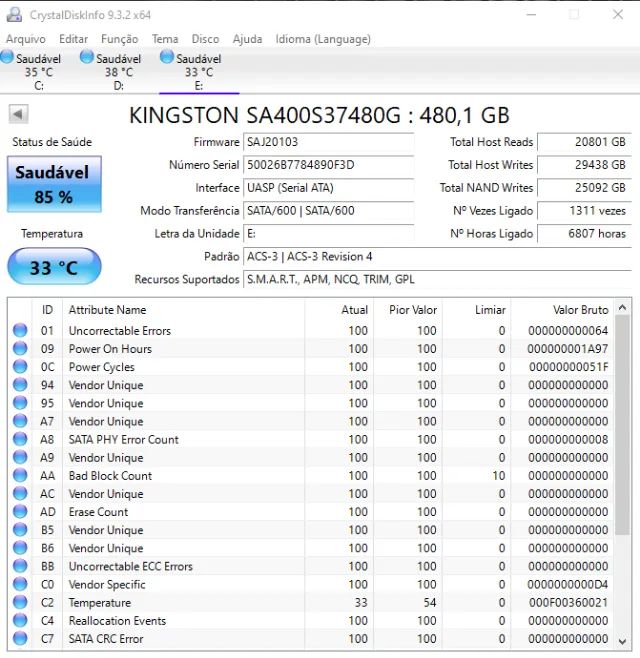Click the Saudável 85 % health status button
The height and width of the screenshot is (658, 640).
(x=54, y=184)
